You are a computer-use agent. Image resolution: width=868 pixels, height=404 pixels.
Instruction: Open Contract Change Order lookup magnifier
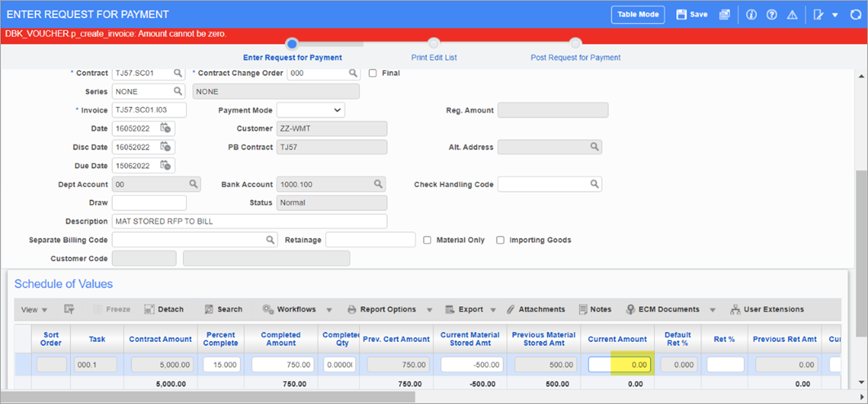point(354,73)
